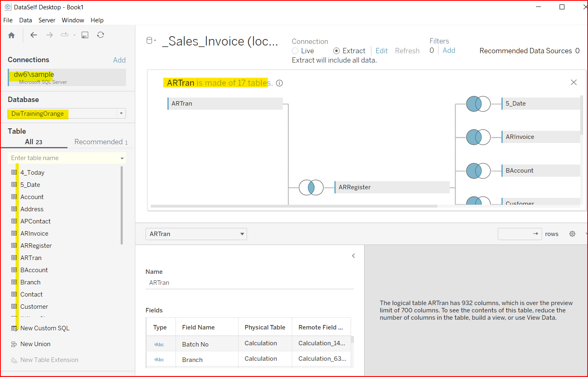The height and width of the screenshot is (377, 588).
Task: Open the Data menu
Action: (25, 20)
